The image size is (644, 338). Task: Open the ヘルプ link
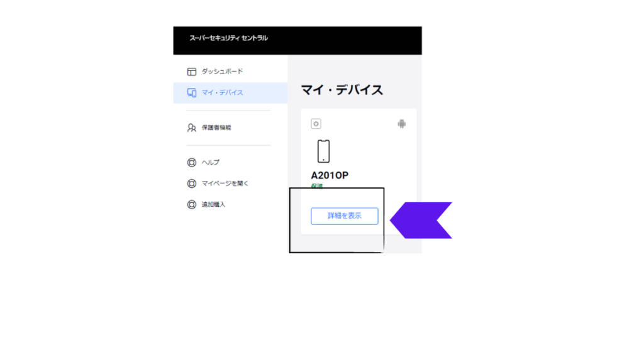click(x=210, y=163)
